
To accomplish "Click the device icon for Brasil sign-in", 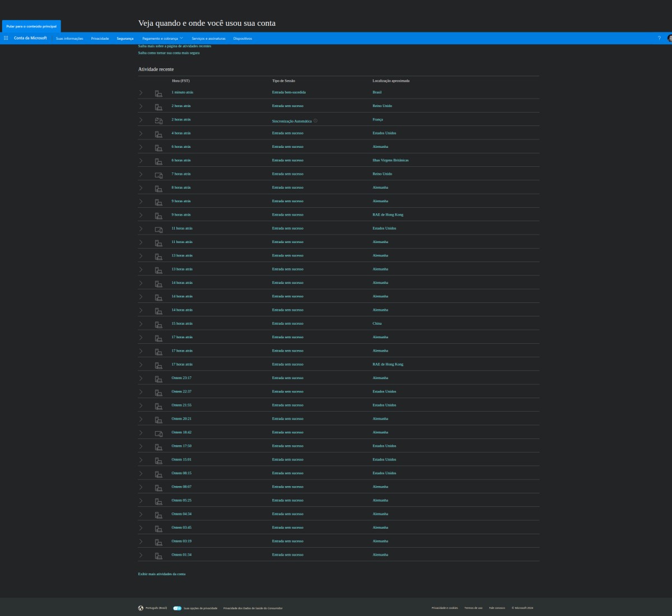I will (158, 92).
